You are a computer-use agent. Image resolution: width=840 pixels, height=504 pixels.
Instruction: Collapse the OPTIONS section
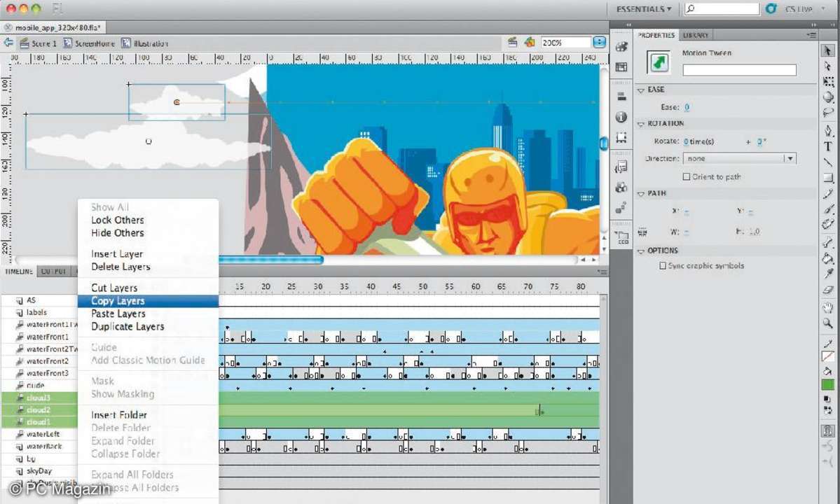641,251
